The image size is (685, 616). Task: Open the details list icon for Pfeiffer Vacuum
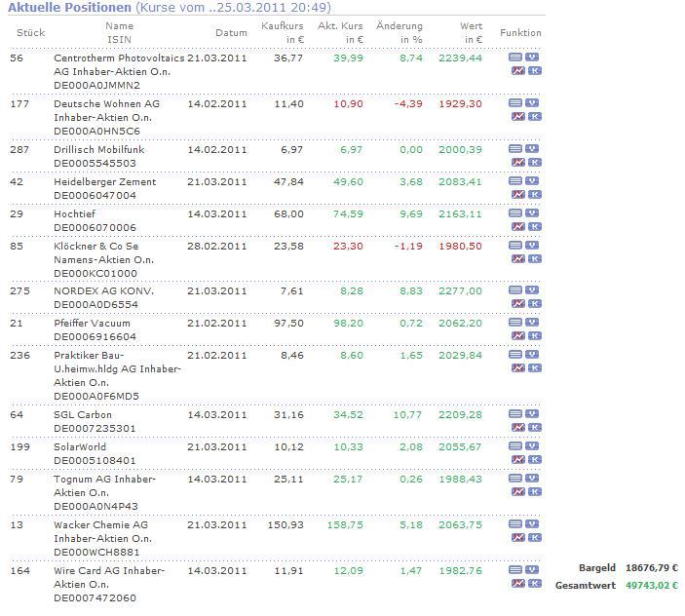pyautogui.click(x=515, y=323)
